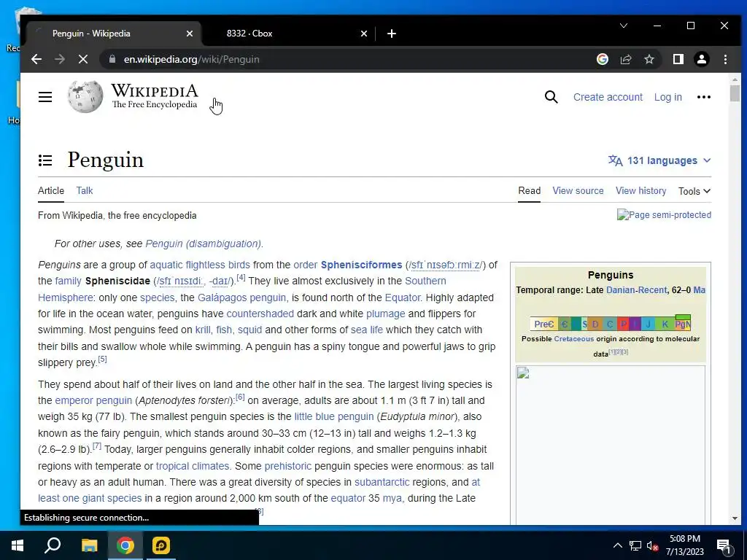
Task: Open Chrome side panel icon
Action: (x=678, y=59)
